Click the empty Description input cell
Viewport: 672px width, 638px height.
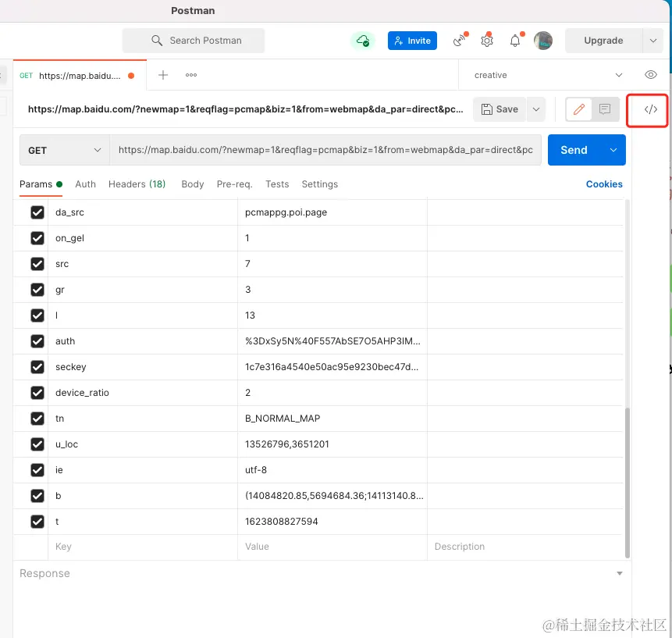point(525,547)
